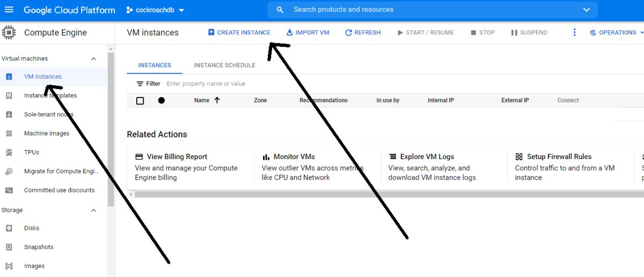Click the status dot column header

pos(162,100)
